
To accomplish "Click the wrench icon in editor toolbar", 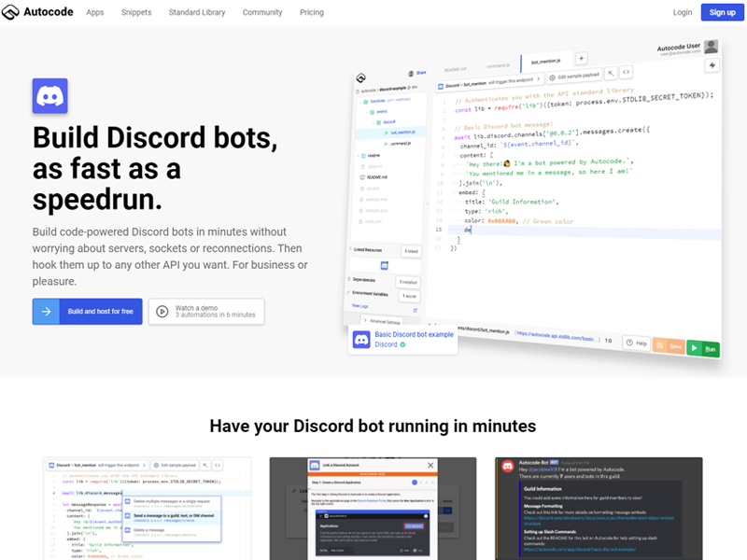I will coord(611,74).
